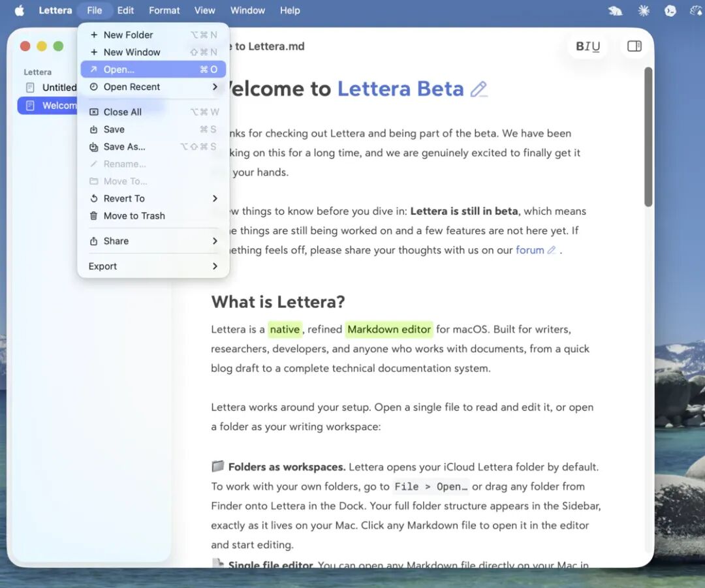Click the "What is Lettera?" heading

pyautogui.click(x=278, y=302)
